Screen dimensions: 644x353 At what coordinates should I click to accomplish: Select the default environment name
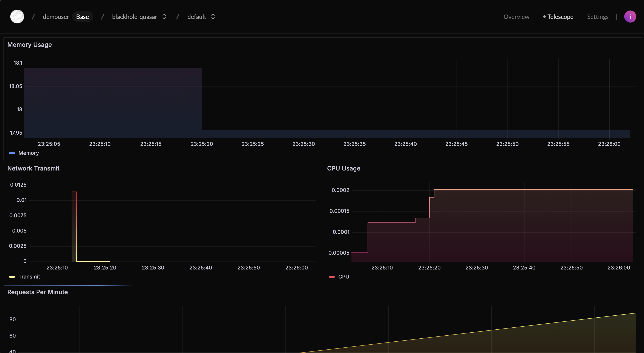[x=197, y=17]
